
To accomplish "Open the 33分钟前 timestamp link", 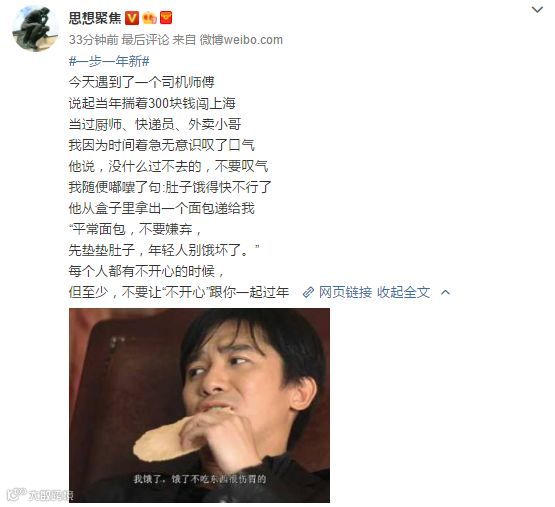I will point(93,40).
